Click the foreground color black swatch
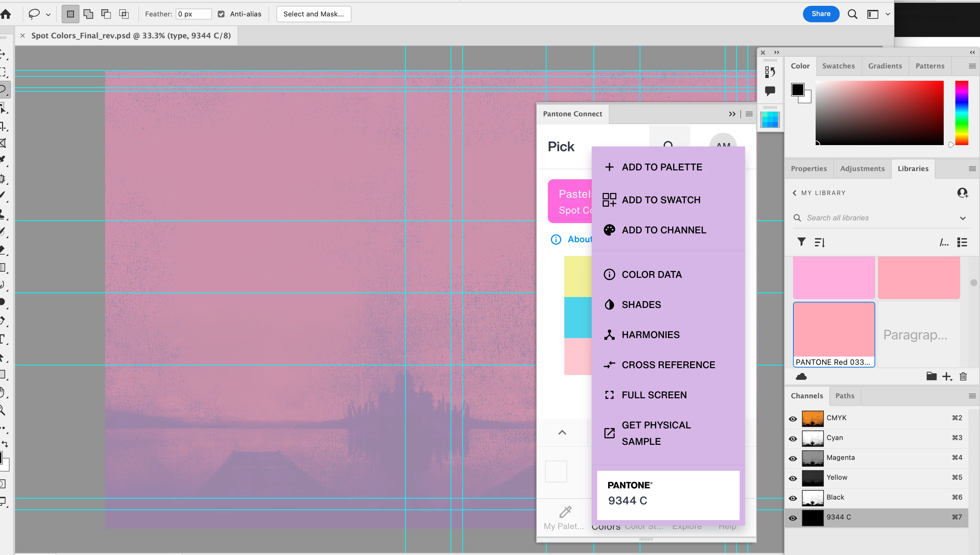 click(797, 90)
